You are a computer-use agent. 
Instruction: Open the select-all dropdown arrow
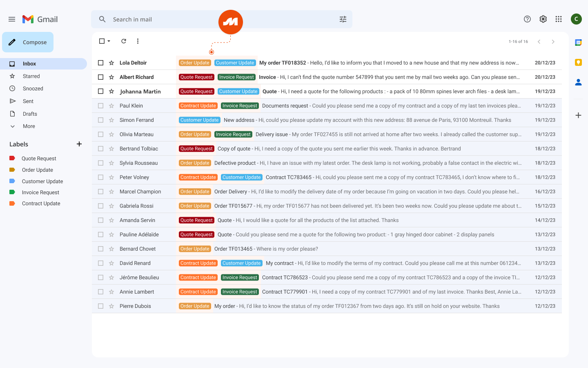109,41
